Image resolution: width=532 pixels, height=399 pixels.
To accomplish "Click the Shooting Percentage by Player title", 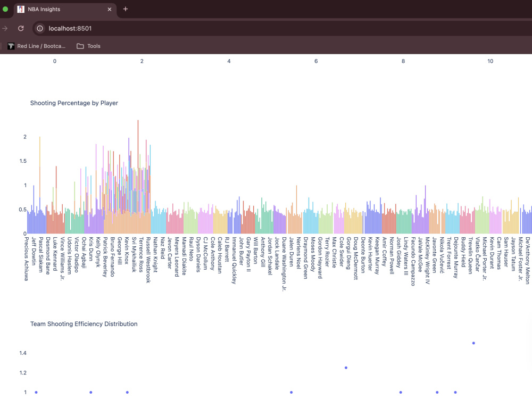I will pyautogui.click(x=74, y=103).
